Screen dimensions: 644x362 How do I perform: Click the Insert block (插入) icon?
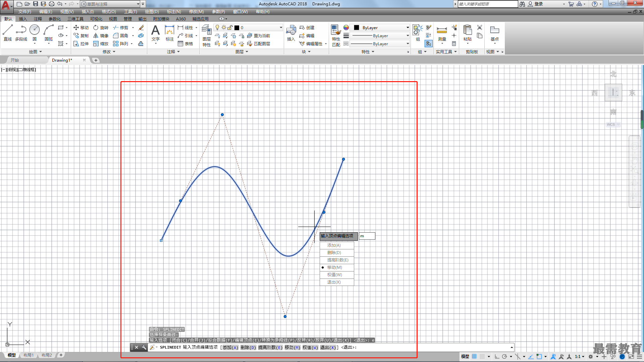291,33
